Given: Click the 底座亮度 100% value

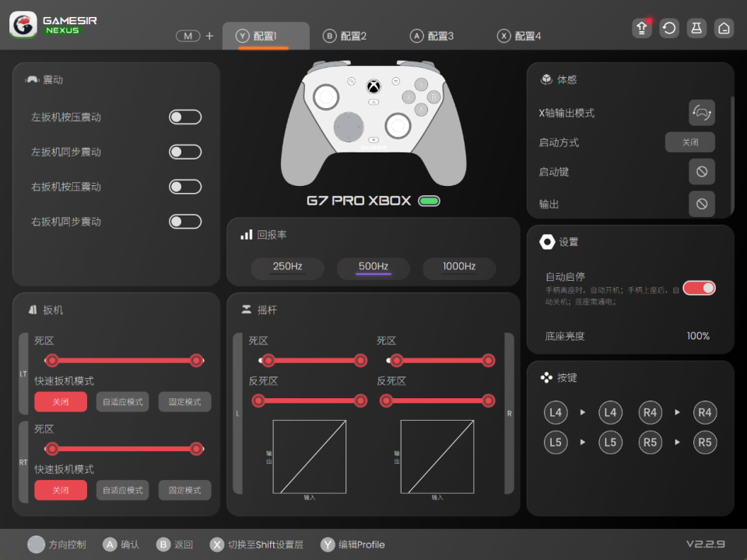Looking at the screenshot, I should click(698, 336).
